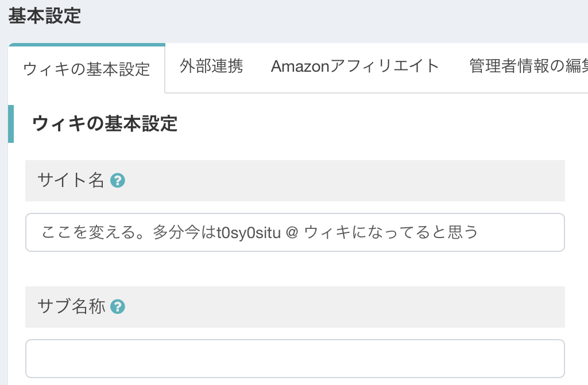Click the 基本設定 page title
The height and width of the screenshot is (385, 588).
coord(45,16)
